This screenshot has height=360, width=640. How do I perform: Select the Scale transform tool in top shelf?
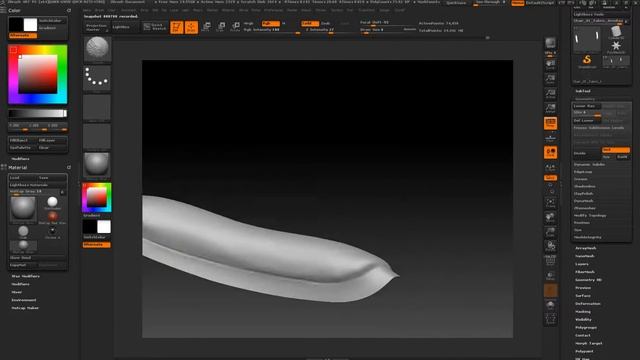(221, 27)
